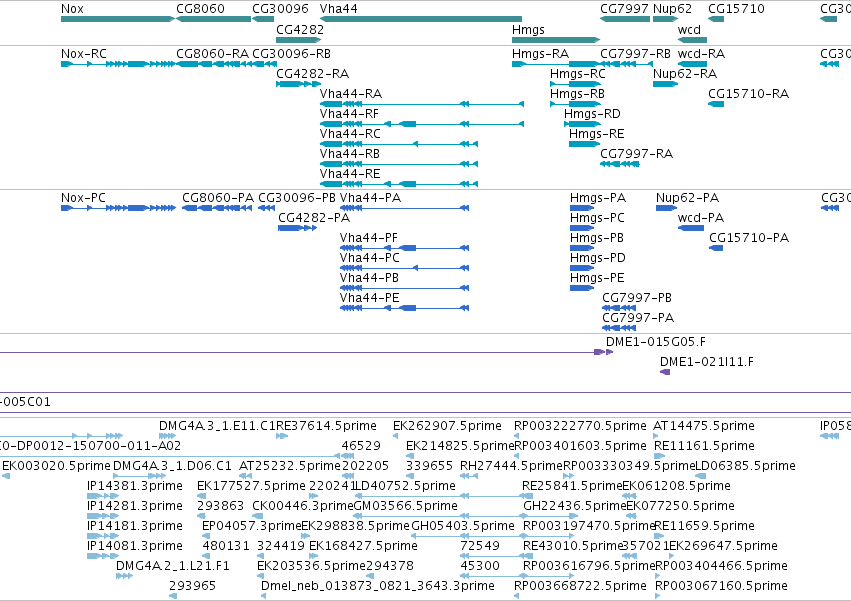Select transcript label CG30096-RB

(x=291, y=54)
